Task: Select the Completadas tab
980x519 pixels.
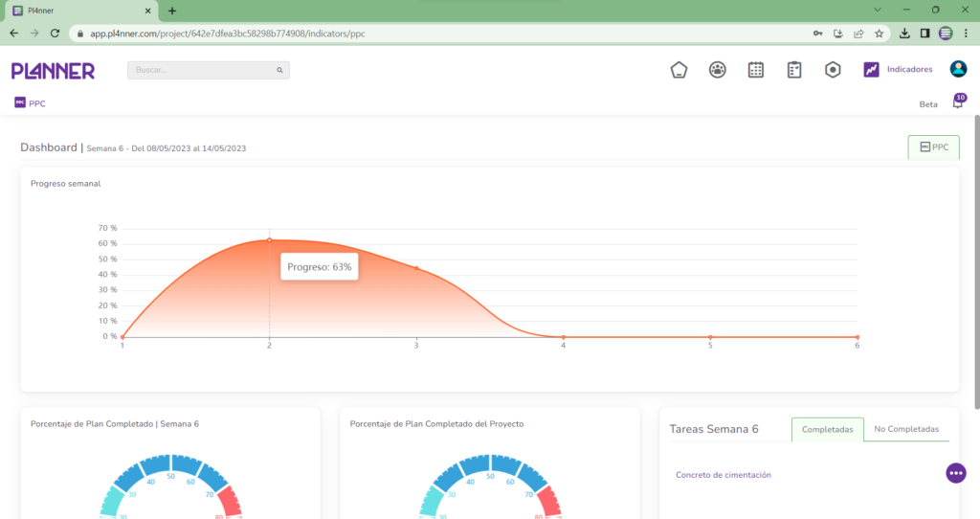Action: tap(827, 430)
